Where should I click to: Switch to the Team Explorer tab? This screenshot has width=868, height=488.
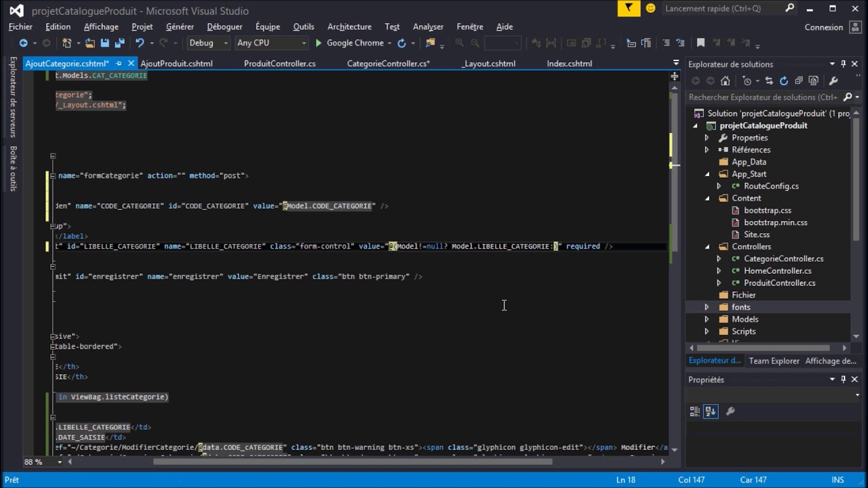click(x=774, y=361)
